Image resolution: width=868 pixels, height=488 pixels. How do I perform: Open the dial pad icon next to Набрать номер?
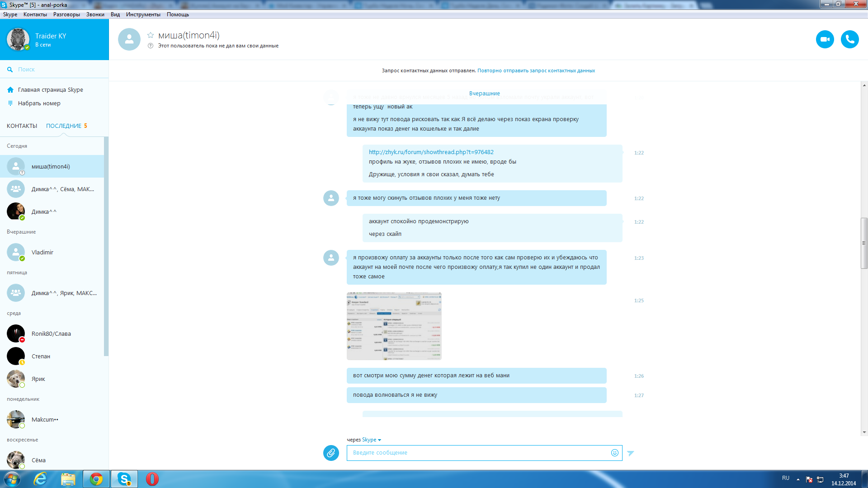10,103
